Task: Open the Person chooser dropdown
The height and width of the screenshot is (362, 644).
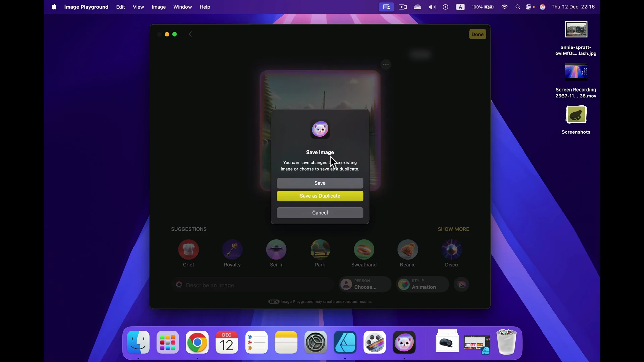Action: [365, 284]
